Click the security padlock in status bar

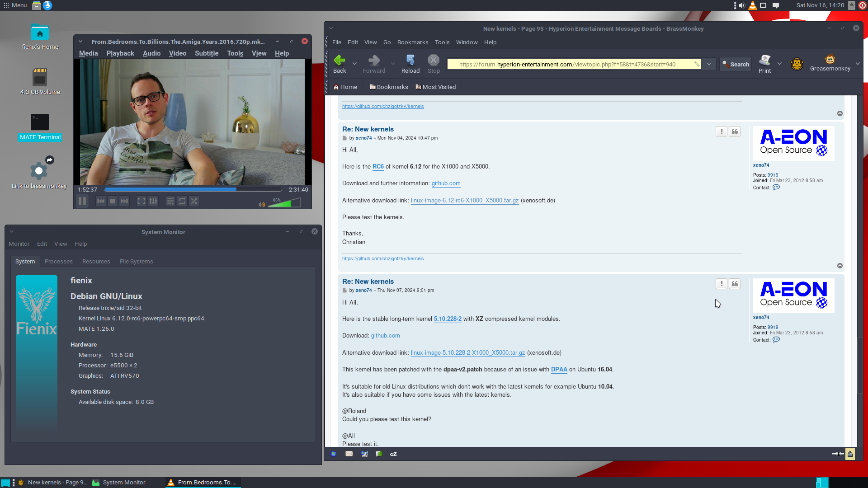pos(850,454)
